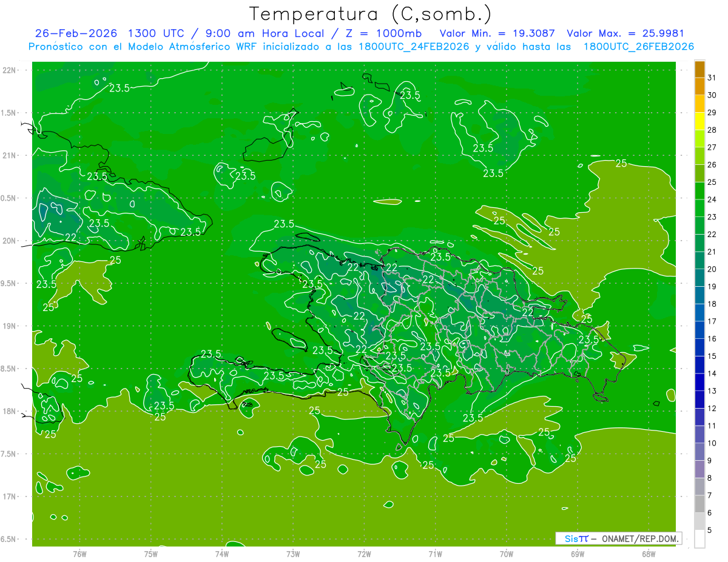Click color scale label '12'

[x=712, y=409]
